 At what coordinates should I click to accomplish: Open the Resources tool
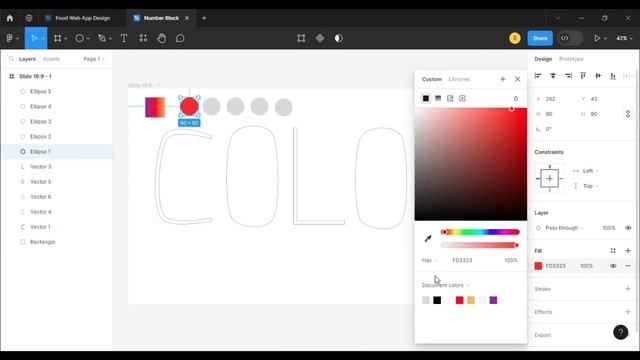(143, 38)
